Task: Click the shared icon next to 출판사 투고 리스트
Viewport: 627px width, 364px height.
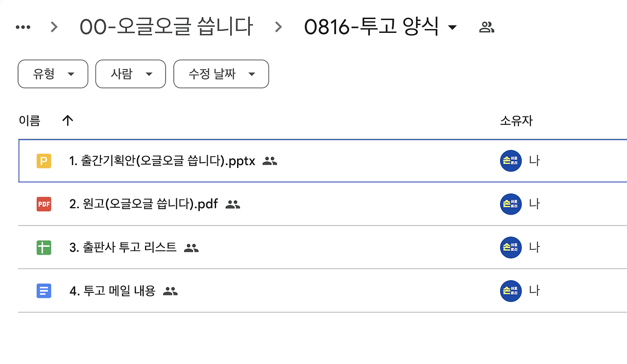Action: (191, 248)
